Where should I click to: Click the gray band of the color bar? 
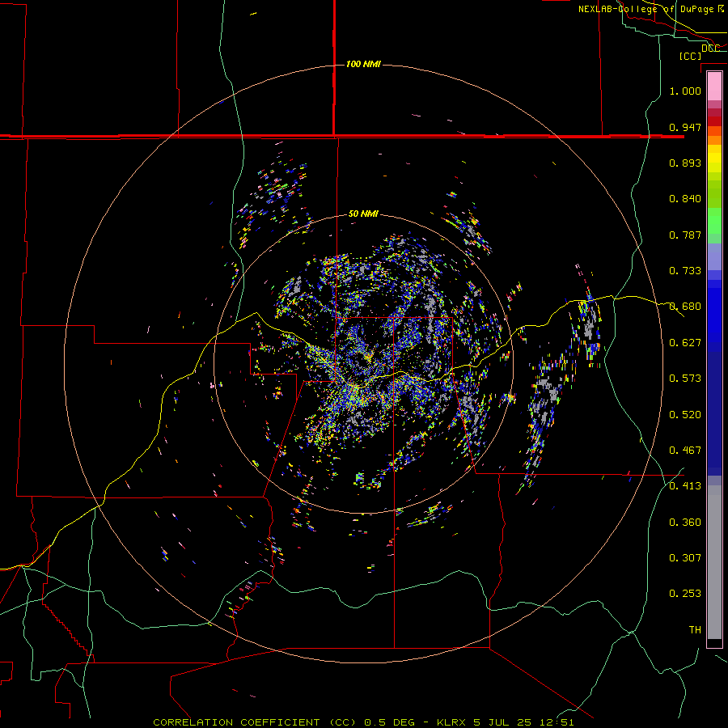(714, 562)
